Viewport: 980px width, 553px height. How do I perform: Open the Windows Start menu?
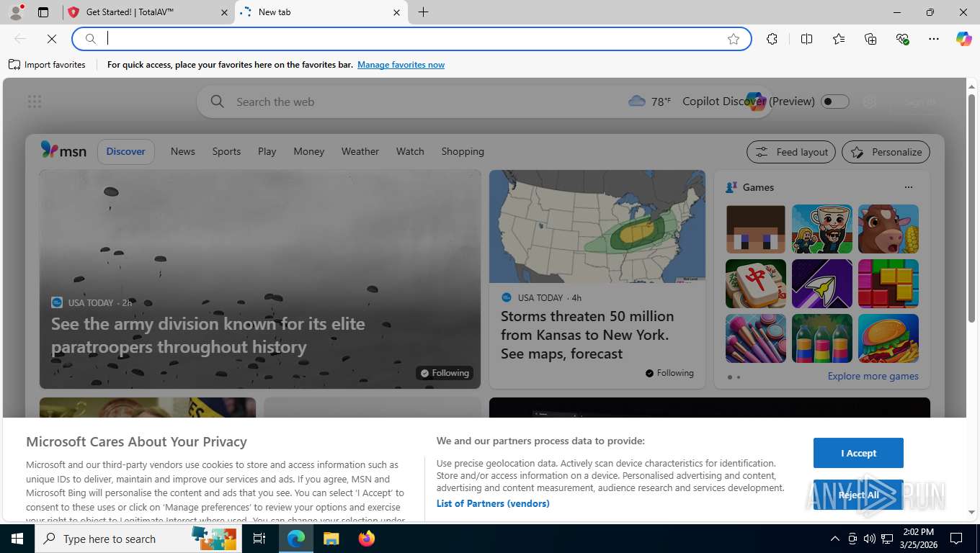point(17,539)
